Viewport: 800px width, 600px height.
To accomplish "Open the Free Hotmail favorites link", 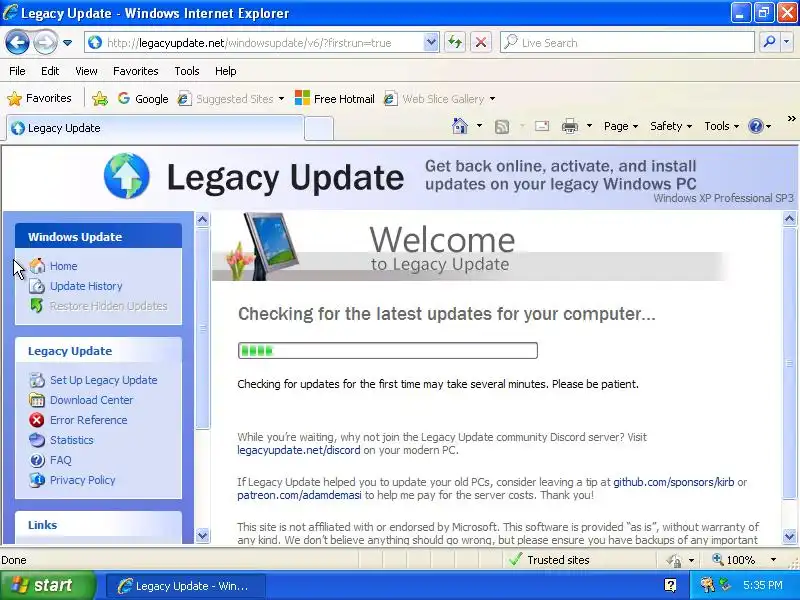I will click(x=335, y=98).
